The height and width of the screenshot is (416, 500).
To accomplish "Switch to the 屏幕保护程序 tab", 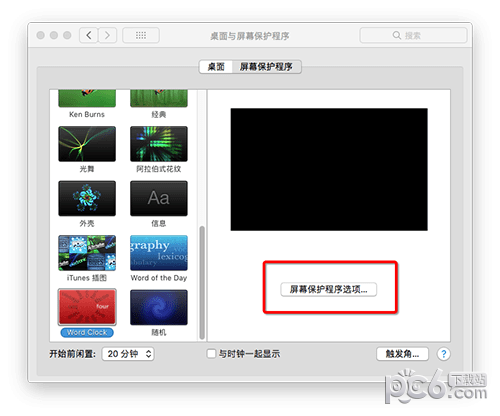I will pos(267,67).
